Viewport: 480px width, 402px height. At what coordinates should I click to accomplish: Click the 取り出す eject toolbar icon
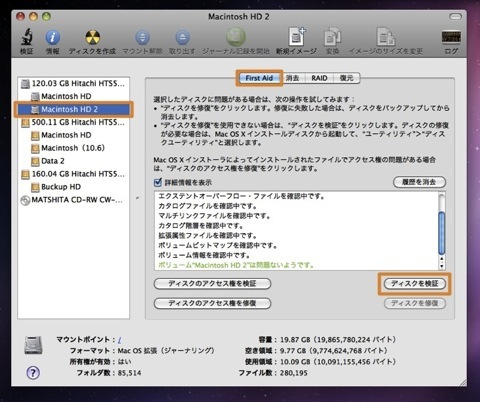pyautogui.click(x=182, y=37)
